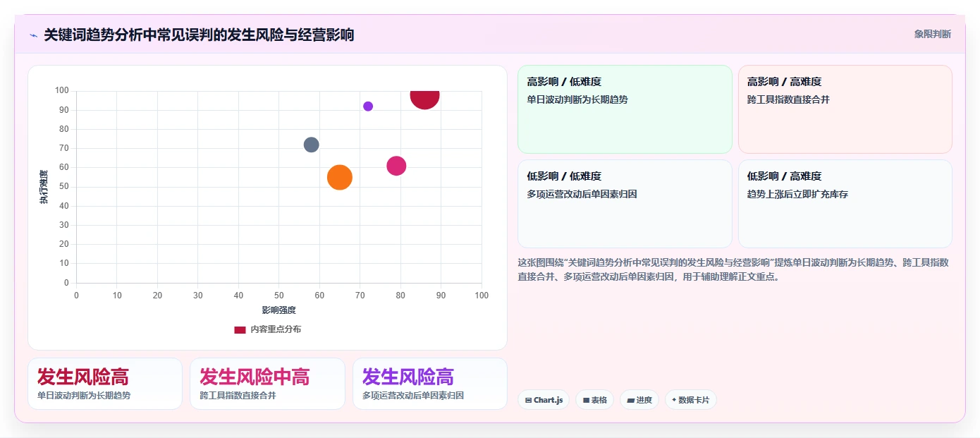Image resolution: width=980 pixels, height=438 pixels.
Task: Click the summary paragraph starting 这张图围绕
Action: point(733,269)
